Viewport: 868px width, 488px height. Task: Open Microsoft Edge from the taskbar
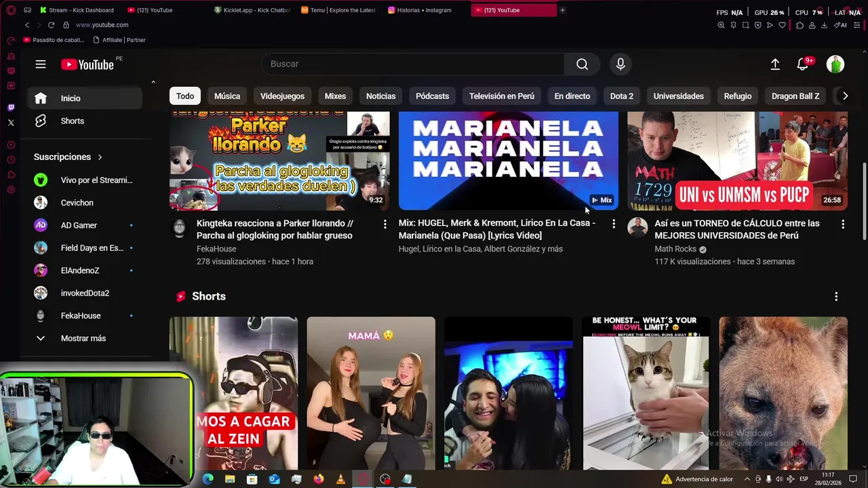(208, 479)
